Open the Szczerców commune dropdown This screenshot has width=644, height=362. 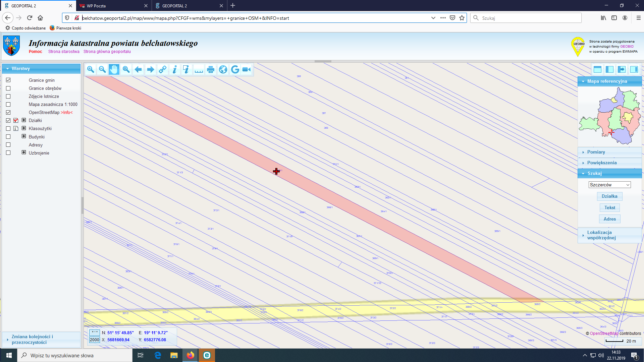[x=609, y=185]
